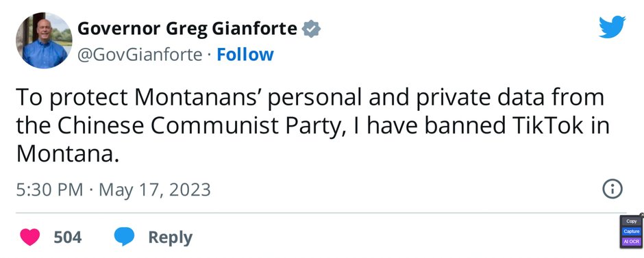Screen dimensions: 644x258
Task: Close the Copy/Capture overlay widget
Action: (641, 214)
